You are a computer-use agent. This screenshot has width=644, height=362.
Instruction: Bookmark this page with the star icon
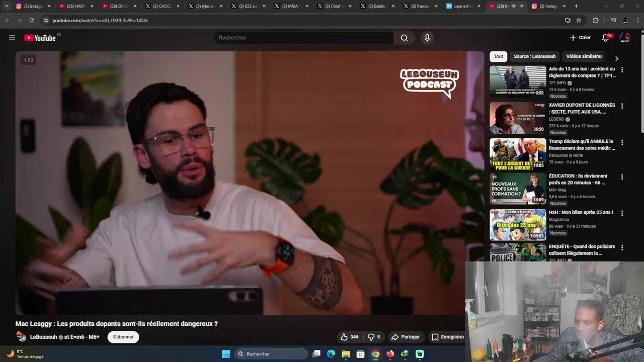pos(579,20)
